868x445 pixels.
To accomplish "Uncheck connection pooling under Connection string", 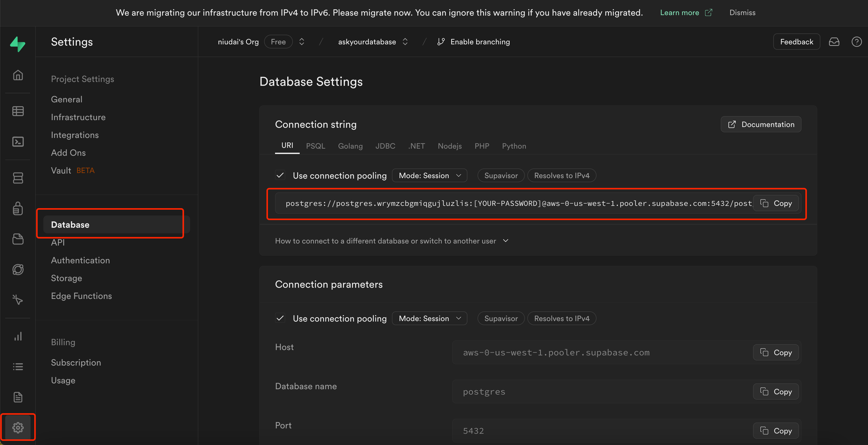I will coord(280,175).
